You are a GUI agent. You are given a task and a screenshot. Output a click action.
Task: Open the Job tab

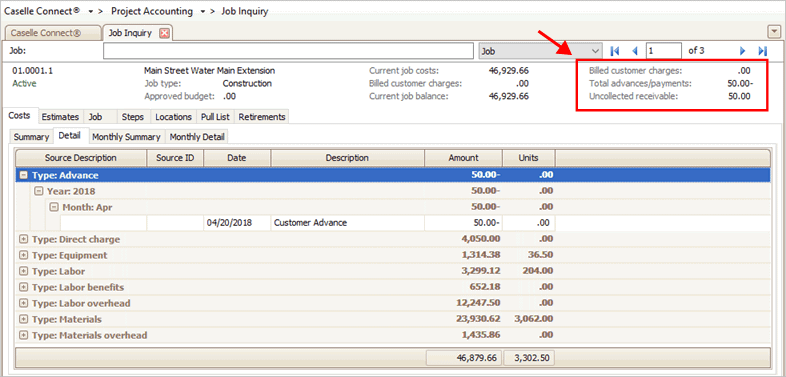click(95, 117)
